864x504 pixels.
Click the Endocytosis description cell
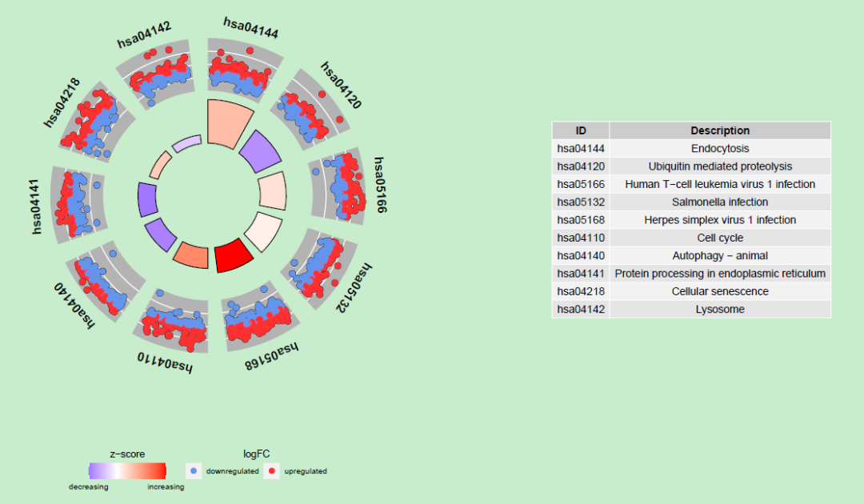(x=720, y=149)
